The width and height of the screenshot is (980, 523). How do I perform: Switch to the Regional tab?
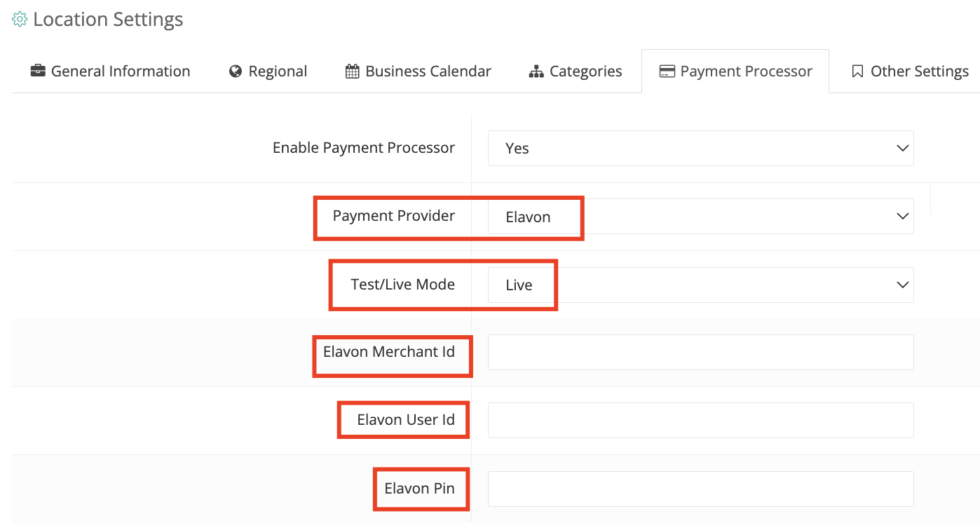point(268,72)
